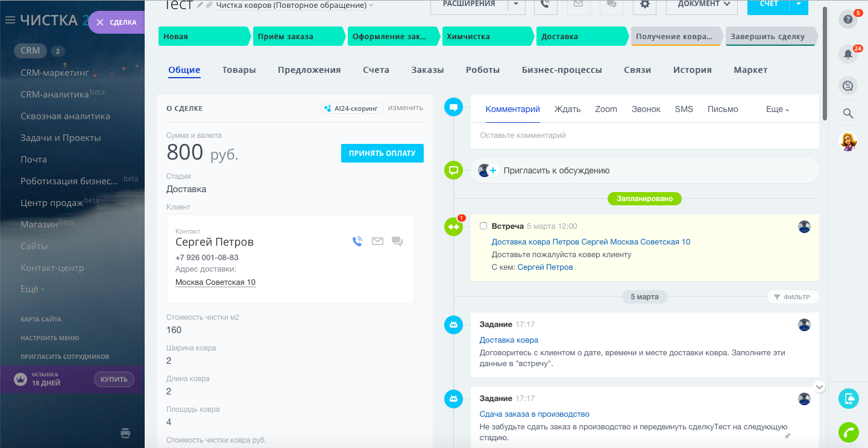Screen dimensions: 868x448
Task: Click the avatar on the Встреча activity
Action: [x=804, y=226]
